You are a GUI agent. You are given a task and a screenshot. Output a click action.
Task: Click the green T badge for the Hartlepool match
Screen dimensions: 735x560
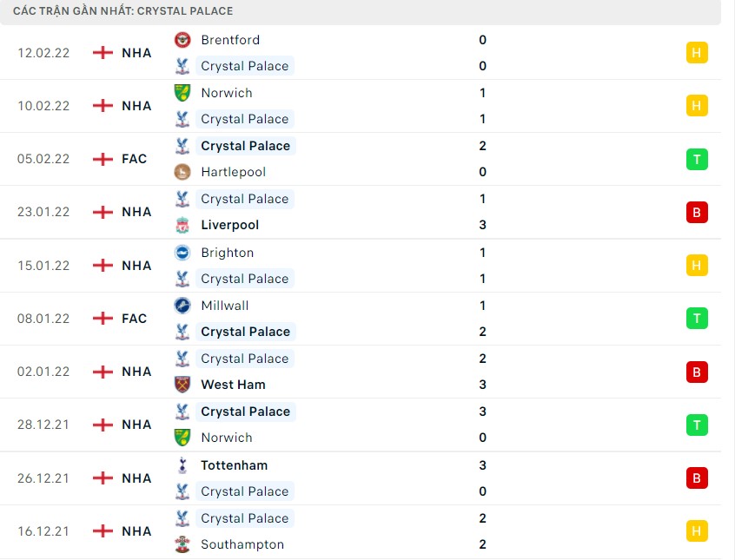[696, 159]
